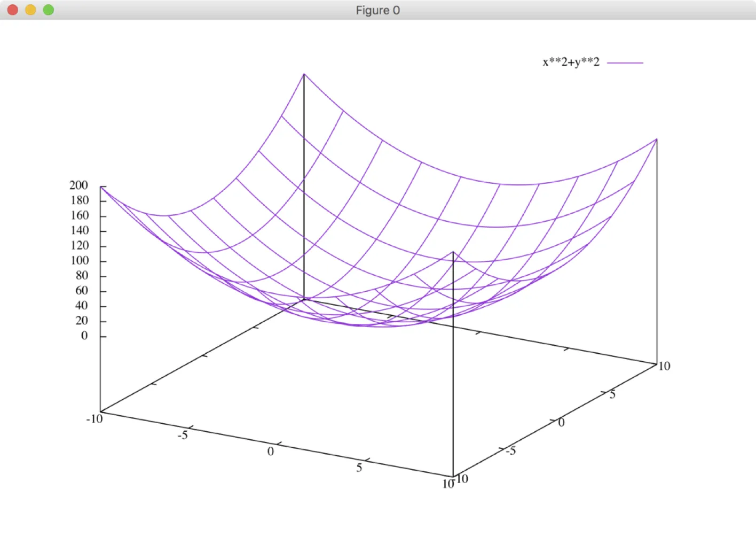Click the y-axis tick label "10" at far corner

(x=664, y=366)
